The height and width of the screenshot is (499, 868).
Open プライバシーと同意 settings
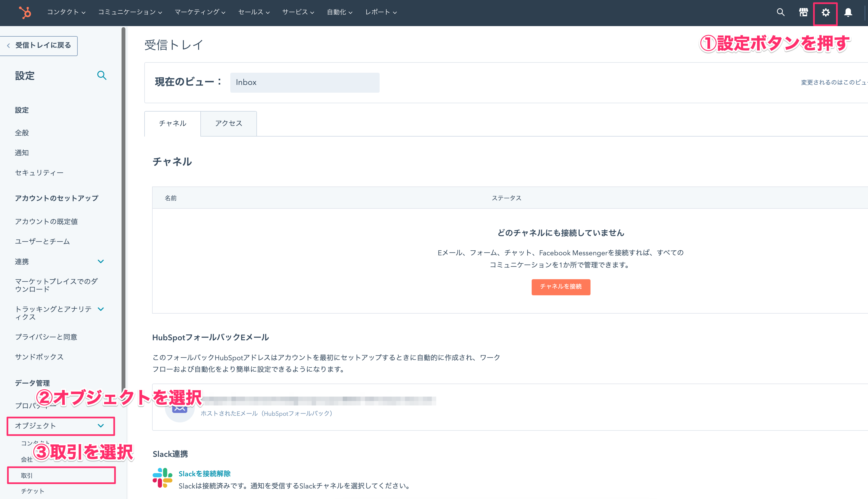point(46,337)
